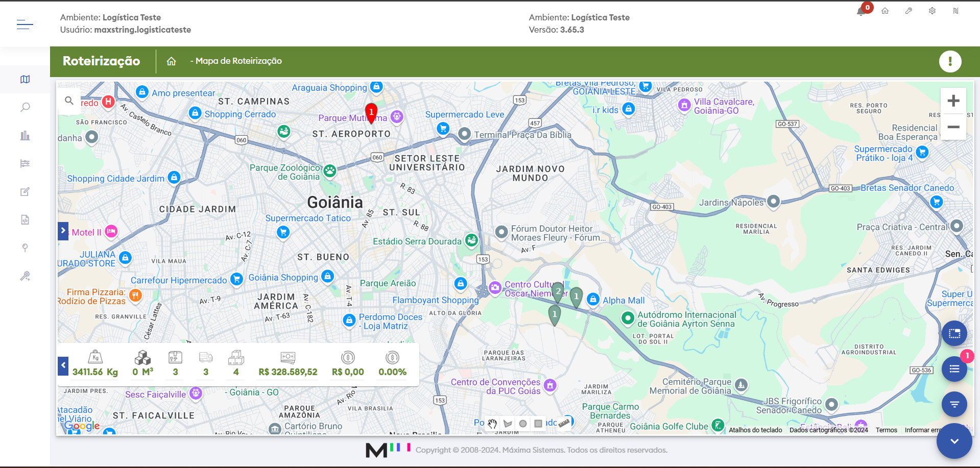Expand the blue chevron-down floating button

pyautogui.click(x=954, y=441)
